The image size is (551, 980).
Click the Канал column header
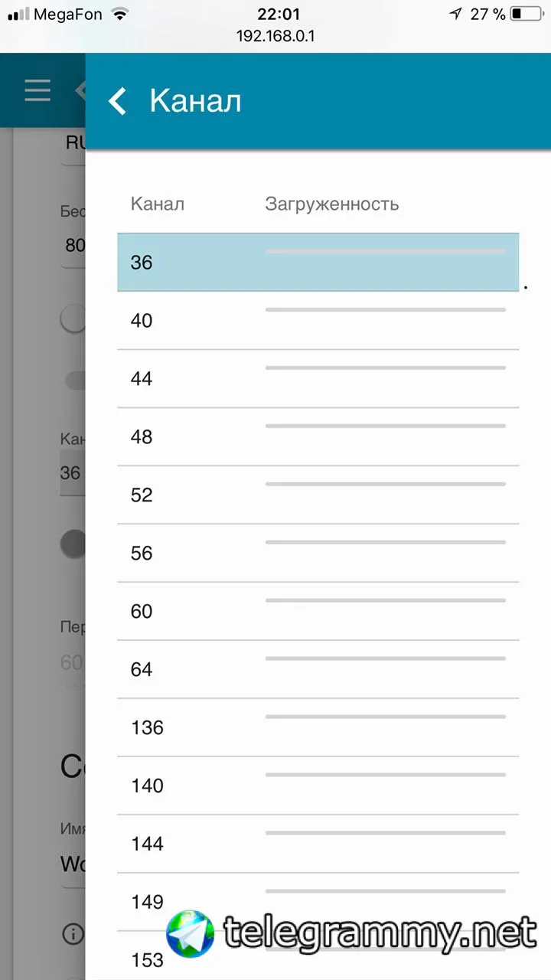tap(158, 204)
